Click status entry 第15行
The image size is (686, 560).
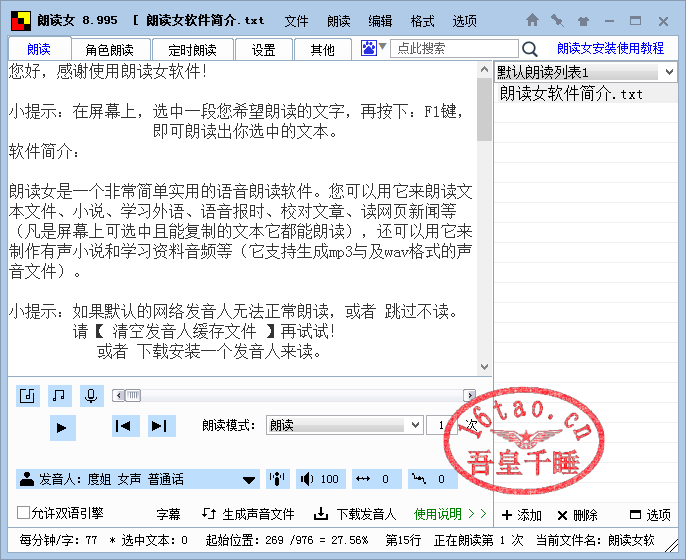(403, 540)
